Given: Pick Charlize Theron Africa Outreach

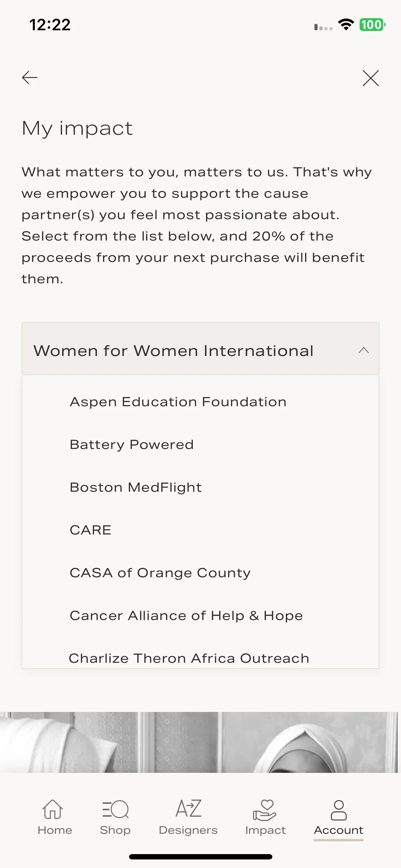Looking at the screenshot, I should [x=189, y=658].
